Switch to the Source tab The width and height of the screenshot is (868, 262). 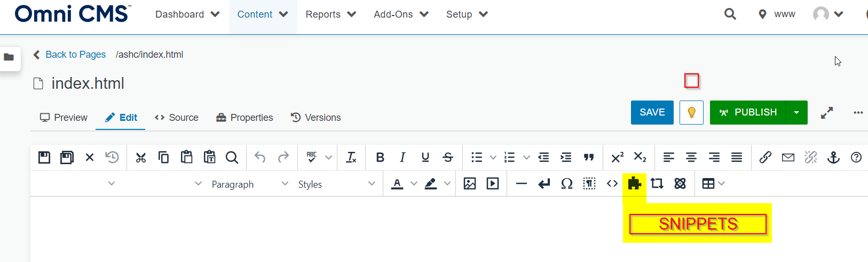click(x=177, y=118)
